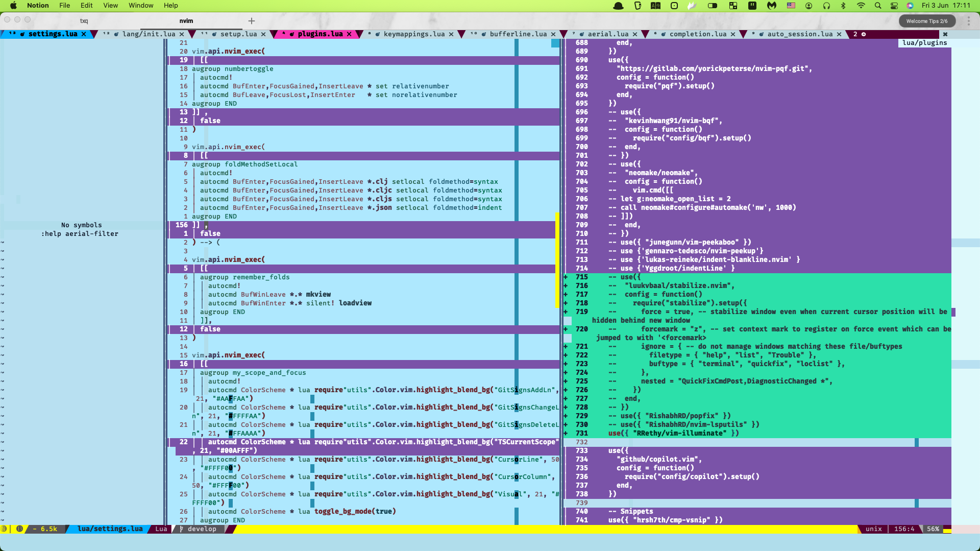The image size is (980, 551).
Task: Click the 6.5k file size indicator
Action: pyautogui.click(x=48, y=529)
